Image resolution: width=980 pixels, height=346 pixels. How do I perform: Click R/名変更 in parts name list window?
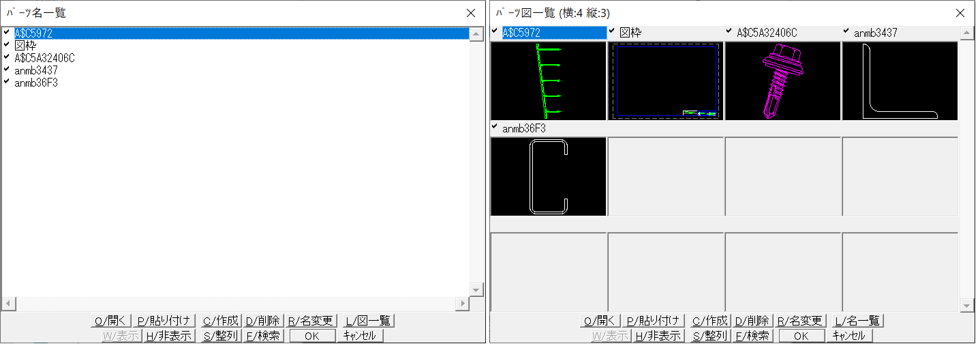(311, 321)
